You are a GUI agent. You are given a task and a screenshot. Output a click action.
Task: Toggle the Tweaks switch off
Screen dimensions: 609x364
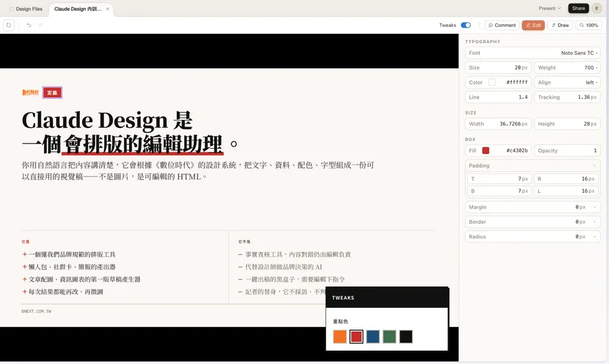(466, 25)
